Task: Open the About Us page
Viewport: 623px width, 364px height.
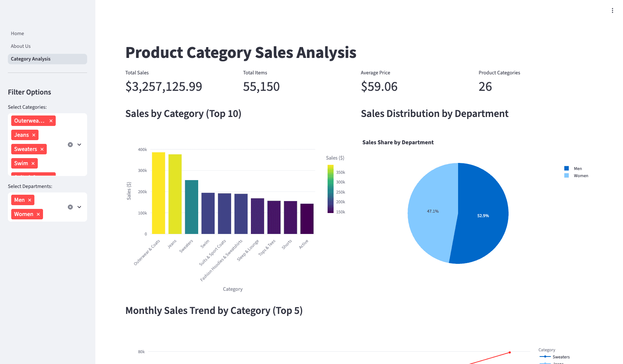Action: [21, 46]
